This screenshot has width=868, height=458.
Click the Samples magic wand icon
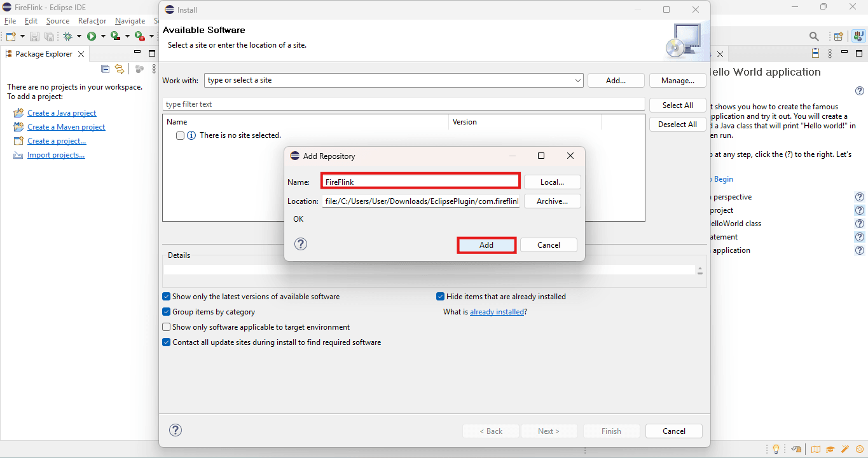coord(845,449)
